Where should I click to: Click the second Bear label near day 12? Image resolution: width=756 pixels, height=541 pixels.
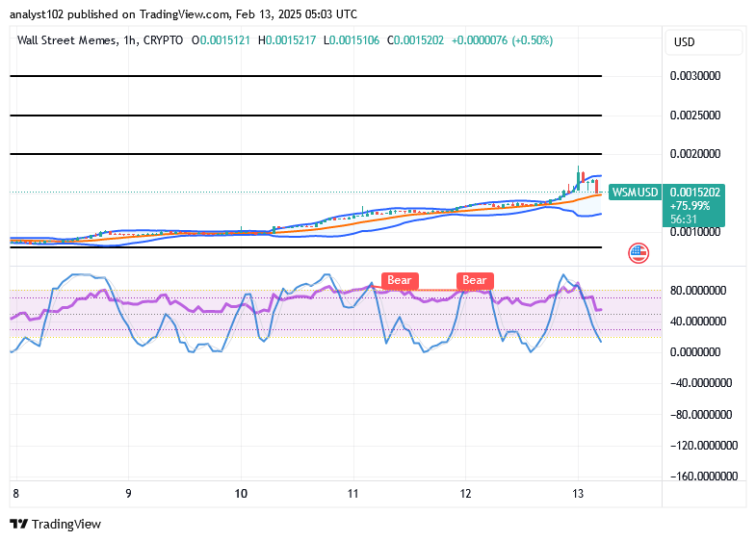click(x=475, y=280)
